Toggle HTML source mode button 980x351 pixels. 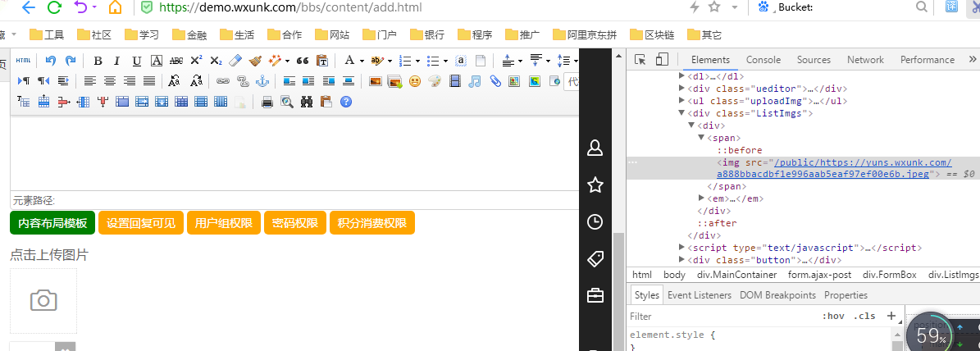coord(23,61)
